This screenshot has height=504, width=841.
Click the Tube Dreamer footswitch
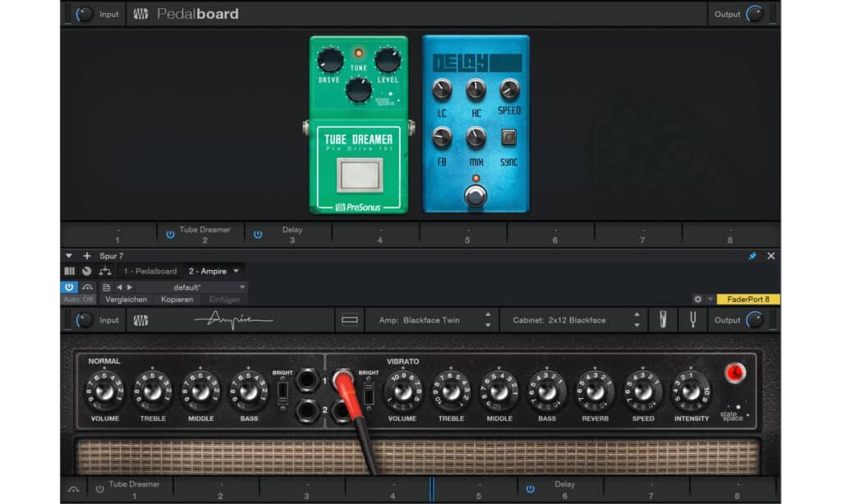point(360,175)
